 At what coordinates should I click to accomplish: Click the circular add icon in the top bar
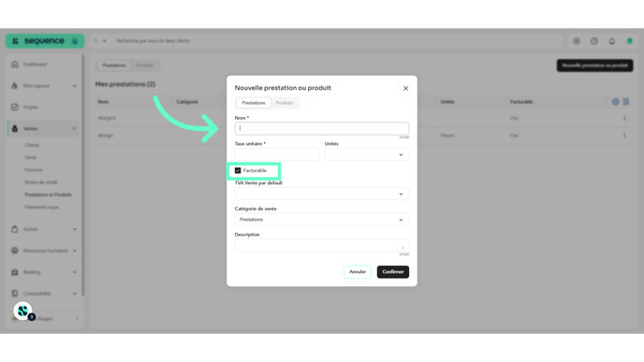pyautogui.click(x=577, y=41)
